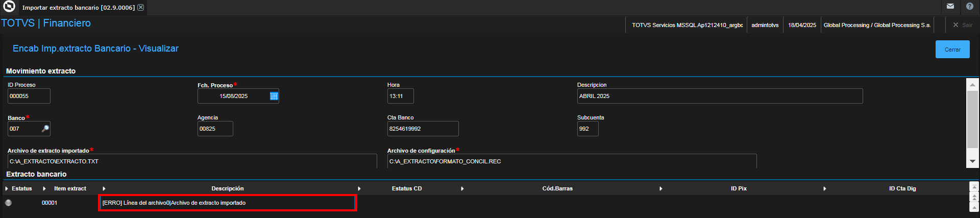Click the TOTVS logo icon
Image resolution: width=980 pixels, height=218 pixels.
coord(9,7)
